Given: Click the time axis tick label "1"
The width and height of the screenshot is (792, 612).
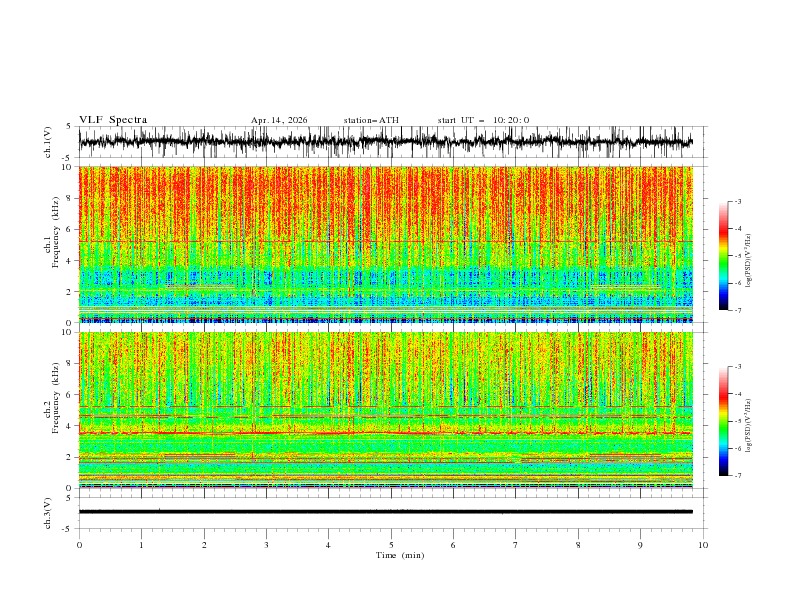Looking at the screenshot, I should [x=141, y=545].
